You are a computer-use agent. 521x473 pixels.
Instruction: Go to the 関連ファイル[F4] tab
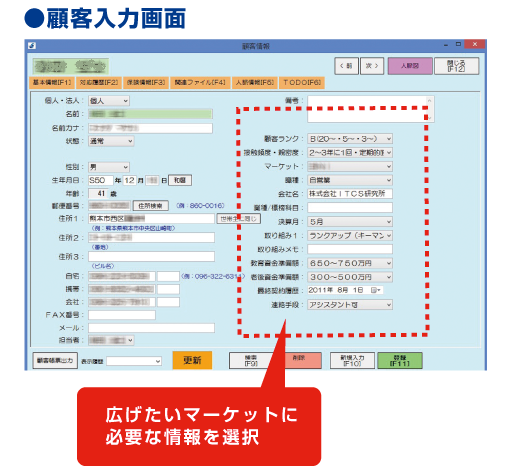(x=200, y=83)
